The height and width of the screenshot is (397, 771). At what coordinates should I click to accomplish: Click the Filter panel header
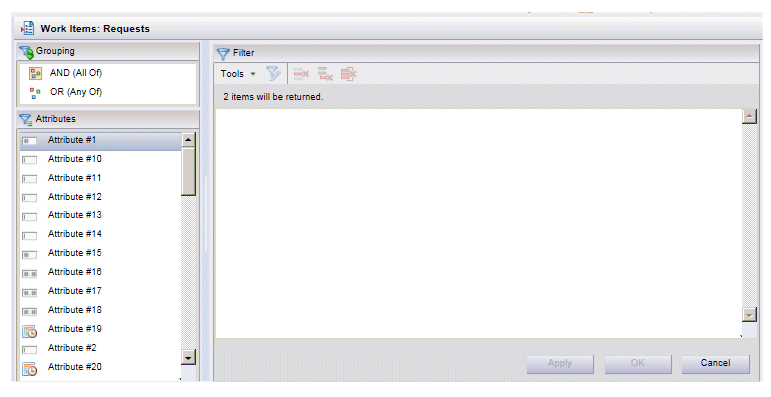pyautogui.click(x=486, y=53)
